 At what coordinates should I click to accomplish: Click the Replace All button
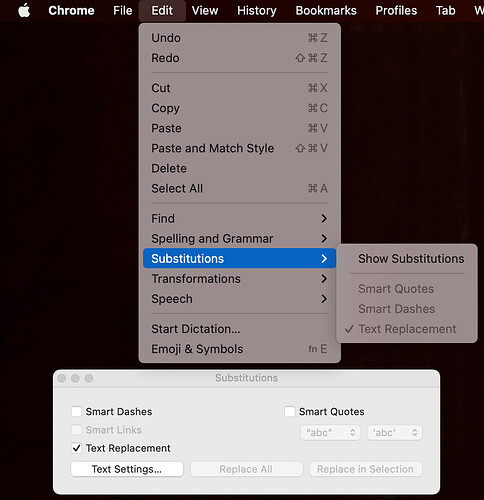point(246,469)
